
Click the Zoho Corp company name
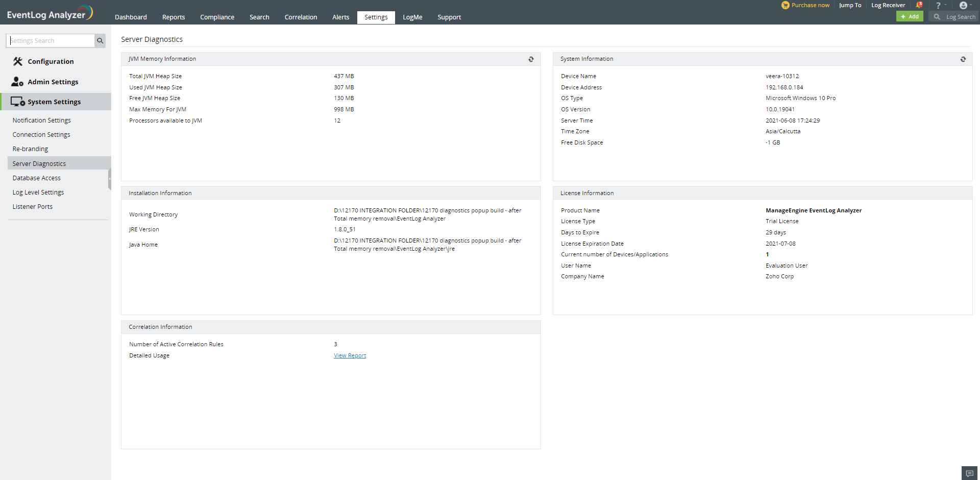(x=779, y=277)
